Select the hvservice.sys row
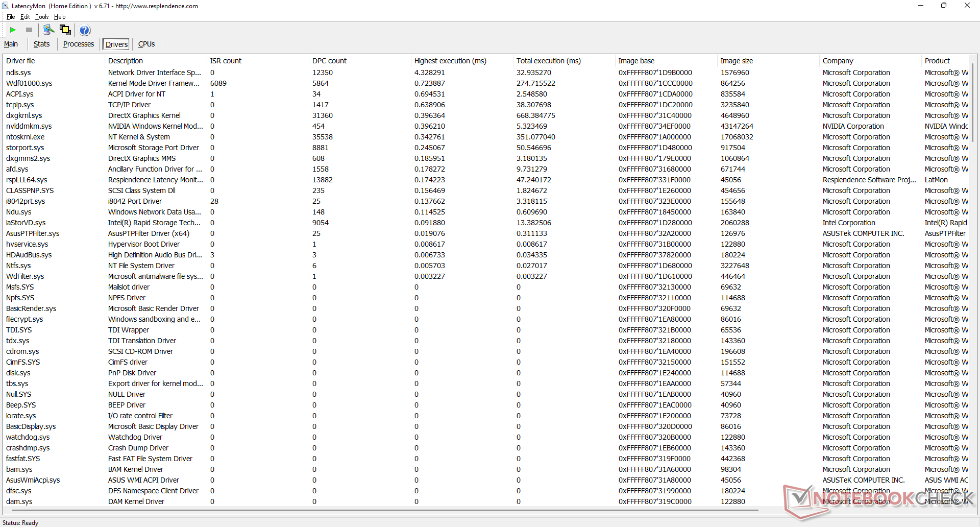 point(486,244)
